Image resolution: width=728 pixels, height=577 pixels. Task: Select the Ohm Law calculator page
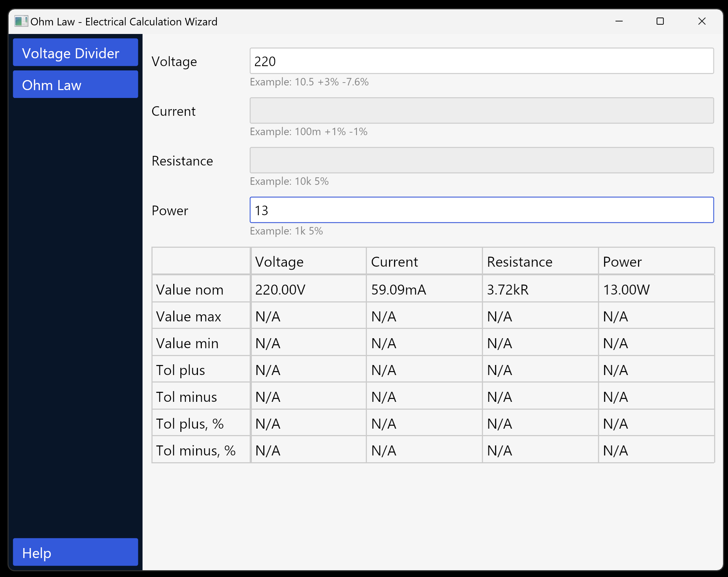point(75,85)
